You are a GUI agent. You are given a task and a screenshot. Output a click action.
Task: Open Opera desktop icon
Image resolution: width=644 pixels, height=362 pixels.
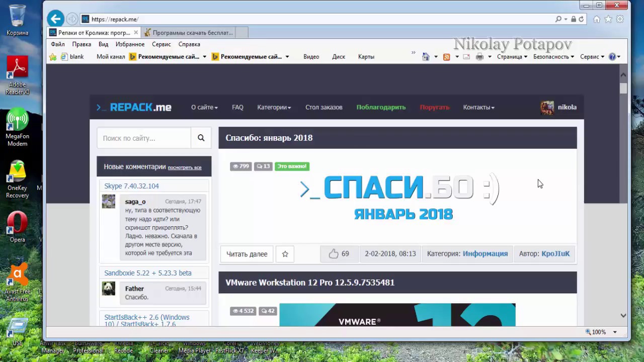17,227
